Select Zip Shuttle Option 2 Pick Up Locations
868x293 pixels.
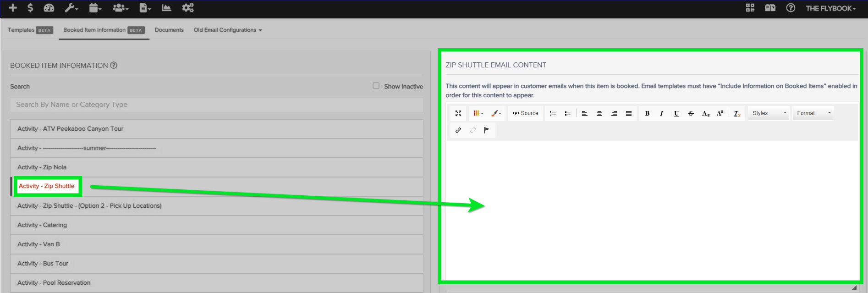point(217,206)
